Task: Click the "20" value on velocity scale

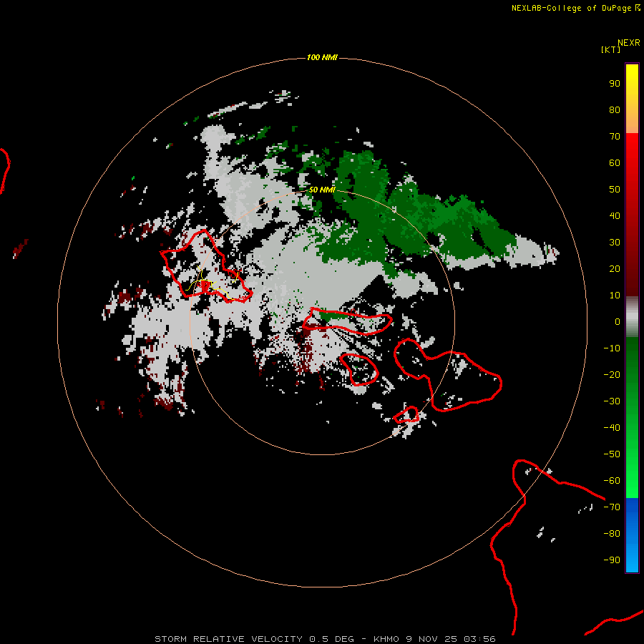Action: coord(615,269)
